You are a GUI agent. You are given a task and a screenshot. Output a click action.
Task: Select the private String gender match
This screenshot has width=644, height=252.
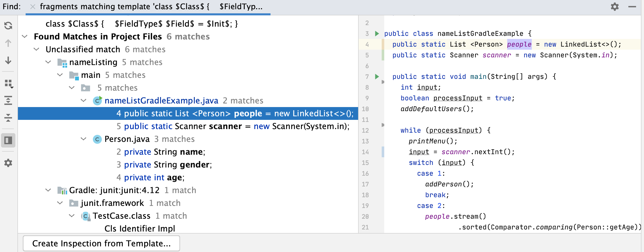point(164,165)
